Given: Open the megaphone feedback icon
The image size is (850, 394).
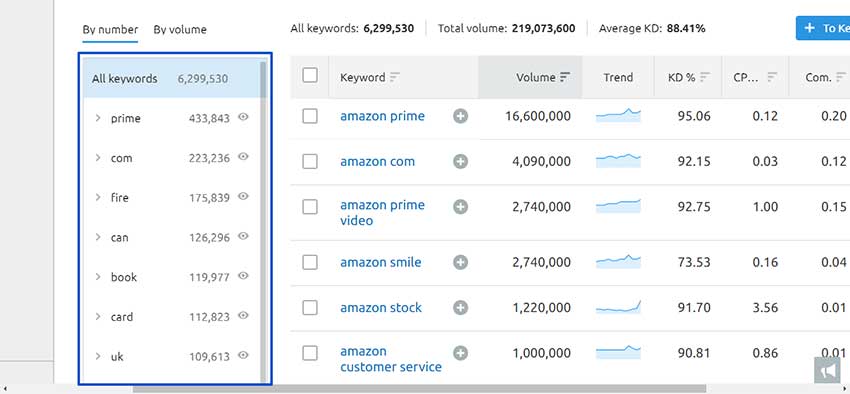Looking at the screenshot, I should click(827, 370).
